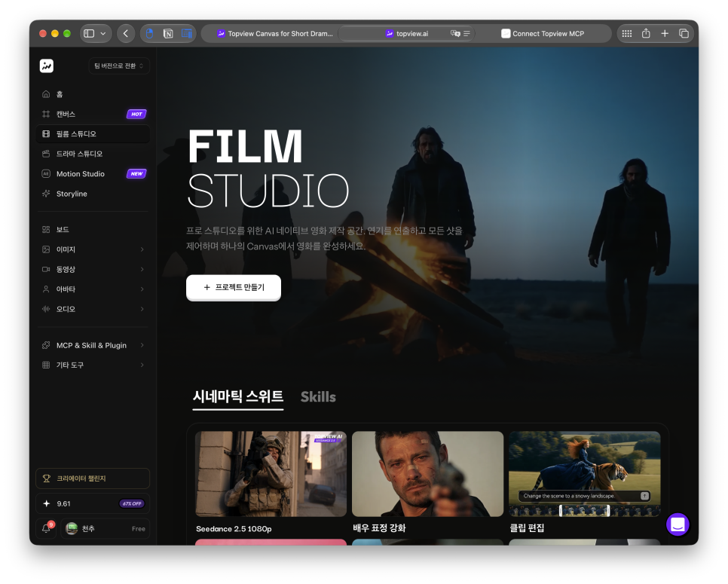Expand the 아바타 submenu chevron
Viewport: 728px width, 584px height.
pos(142,289)
